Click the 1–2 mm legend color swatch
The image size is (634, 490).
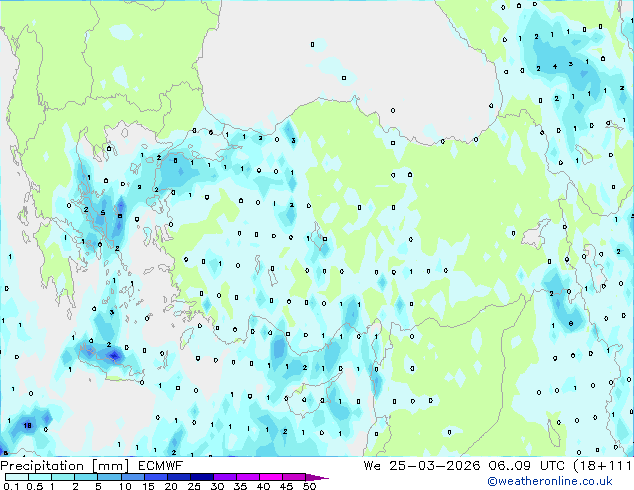pyautogui.click(x=63, y=477)
